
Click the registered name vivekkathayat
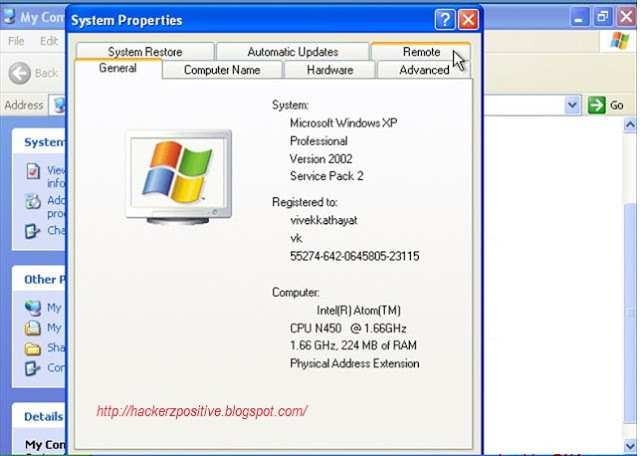(323, 220)
